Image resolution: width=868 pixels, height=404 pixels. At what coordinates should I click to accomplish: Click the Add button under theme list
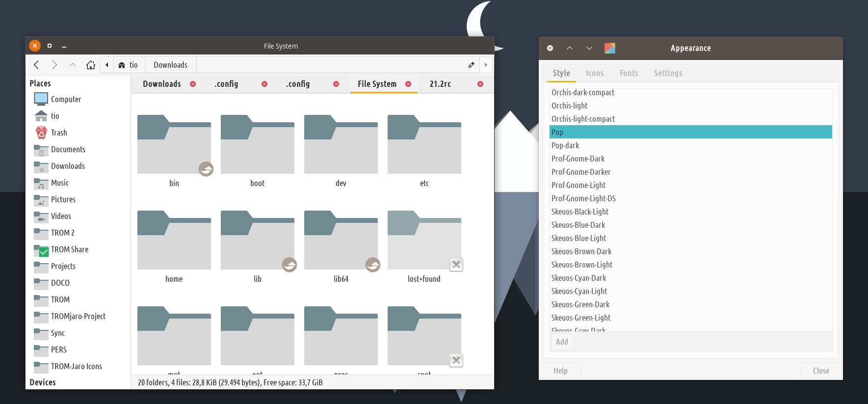pyautogui.click(x=562, y=342)
